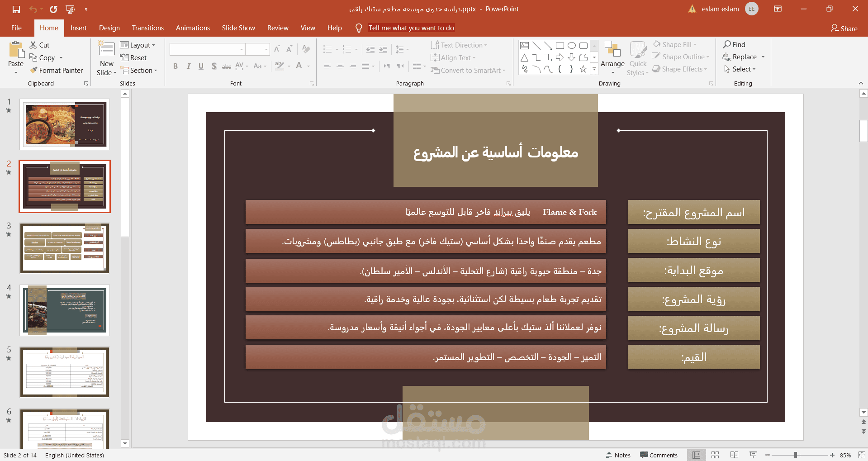The image size is (868, 461).
Task: Select slide 3 thumbnail
Action: tap(65, 248)
